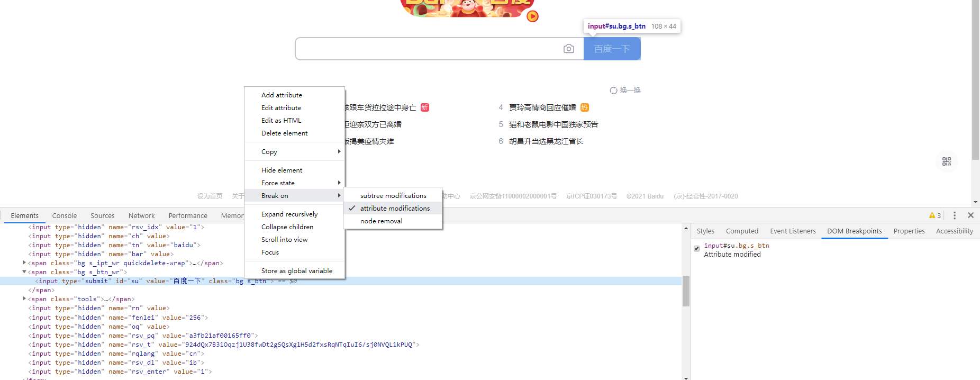This screenshot has width=980, height=380.
Task: Open 京公网安备11000002000001号 footer link
Action: point(513,196)
